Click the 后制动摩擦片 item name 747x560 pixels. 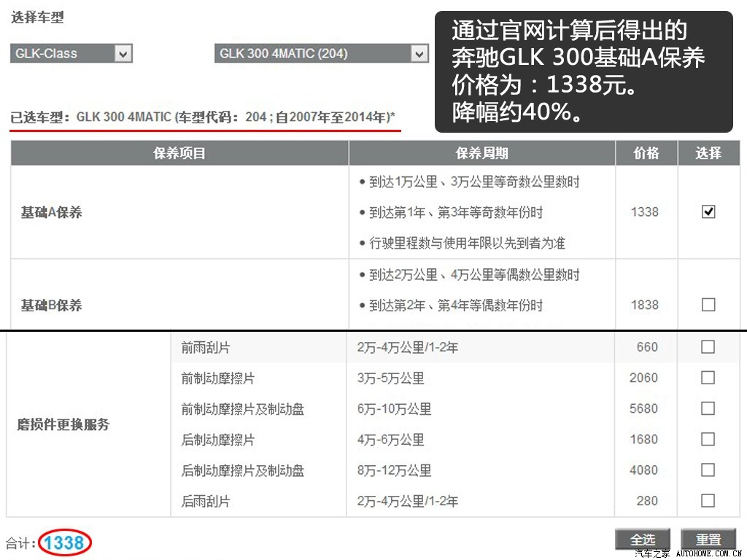point(217,440)
